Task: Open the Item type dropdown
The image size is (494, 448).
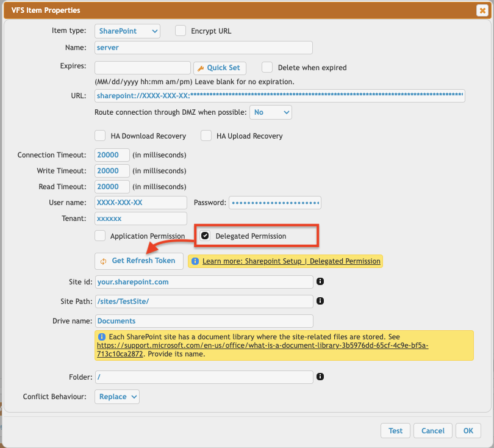Action: coord(127,31)
